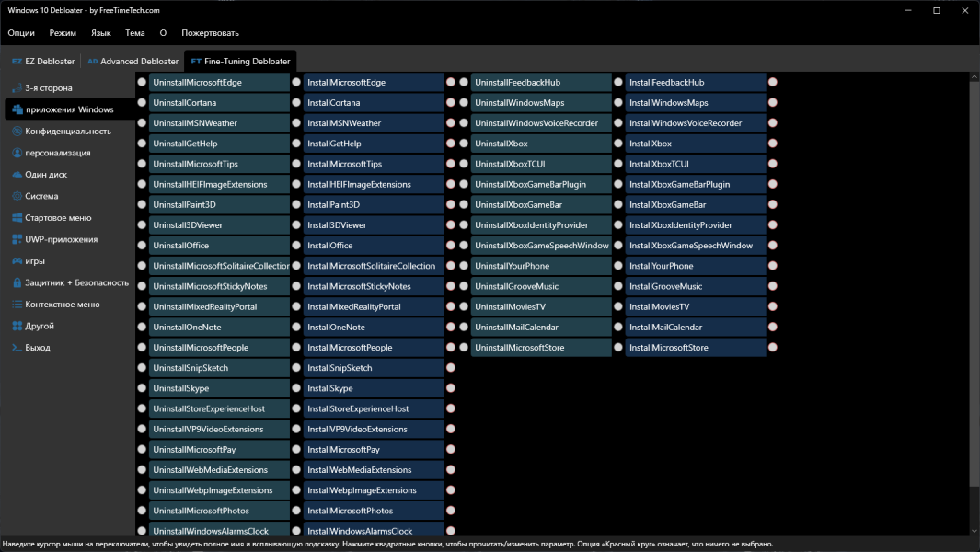
Task: Open Система gear icon in sidebar
Action: pyautogui.click(x=17, y=196)
